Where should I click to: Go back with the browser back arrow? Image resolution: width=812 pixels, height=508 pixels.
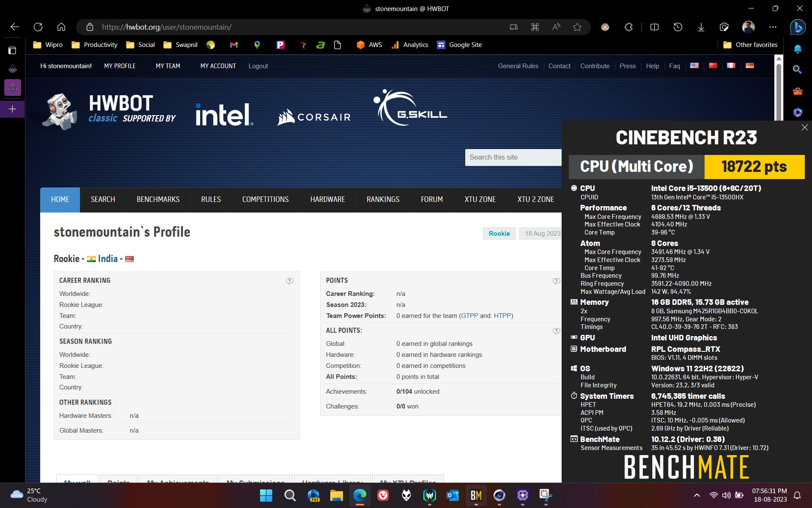click(x=15, y=27)
